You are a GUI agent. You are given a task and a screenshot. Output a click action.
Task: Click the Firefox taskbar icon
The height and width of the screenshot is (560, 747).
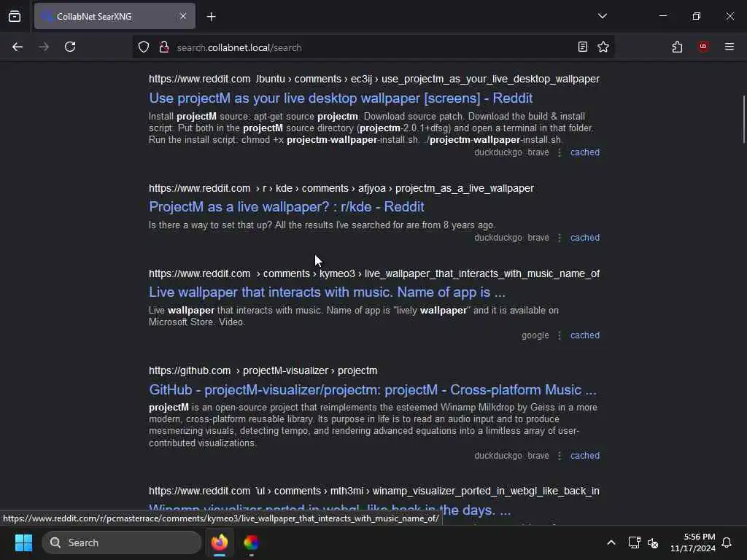pos(219,542)
